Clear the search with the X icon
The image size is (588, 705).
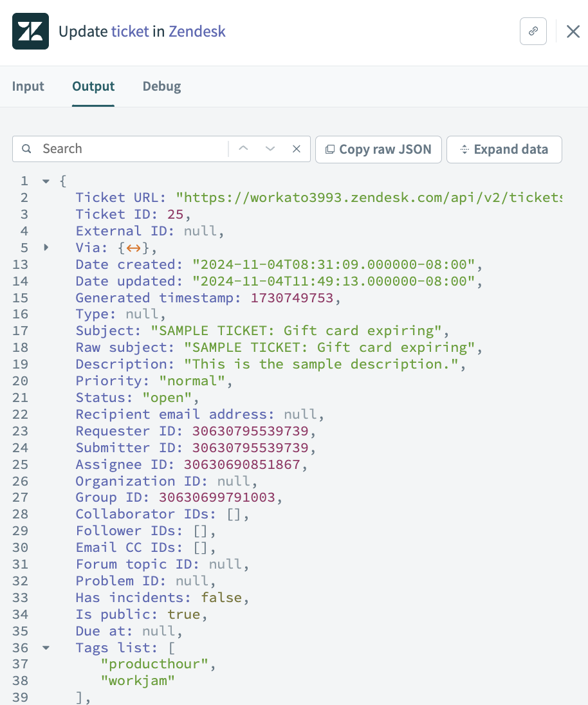296,149
